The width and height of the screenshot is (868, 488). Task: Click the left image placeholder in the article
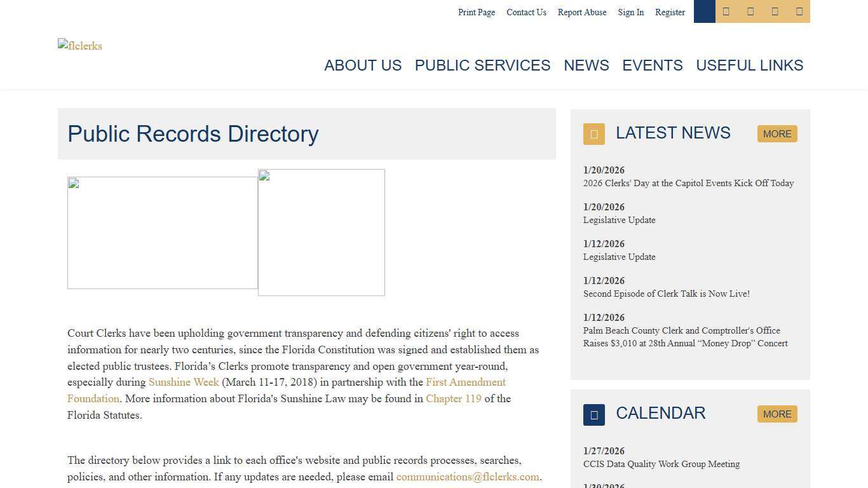162,232
